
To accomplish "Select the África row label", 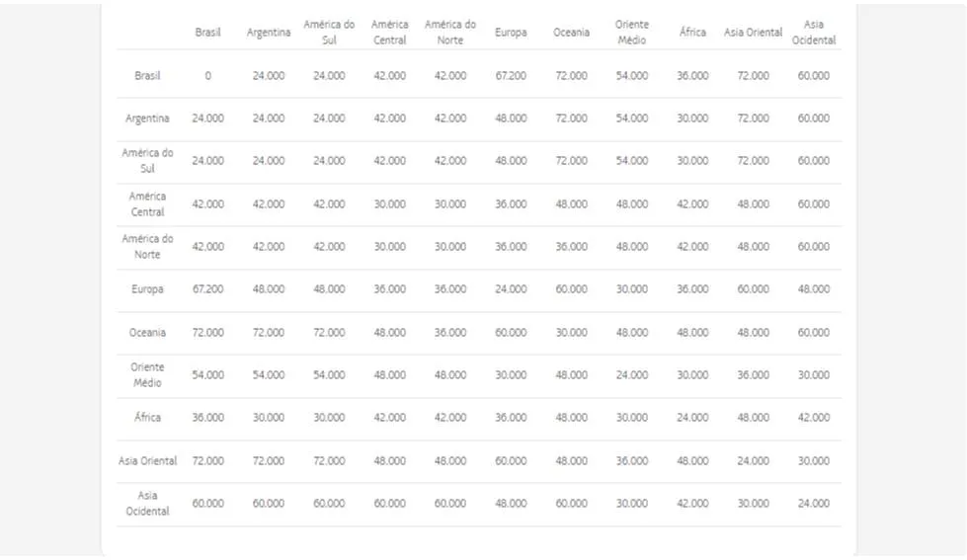I will click(147, 418).
